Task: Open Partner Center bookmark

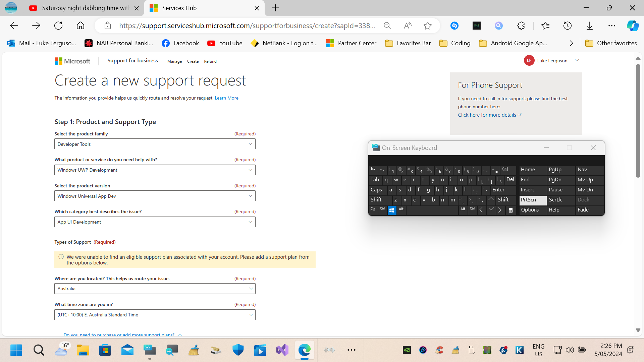Action: coord(351,43)
